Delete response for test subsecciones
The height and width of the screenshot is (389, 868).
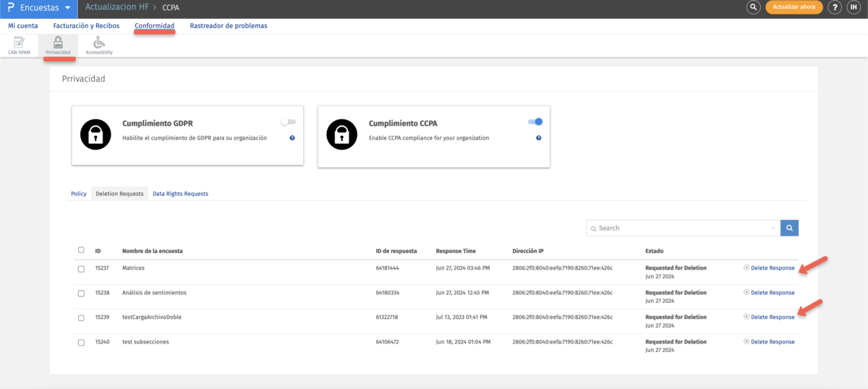point(772,342)
